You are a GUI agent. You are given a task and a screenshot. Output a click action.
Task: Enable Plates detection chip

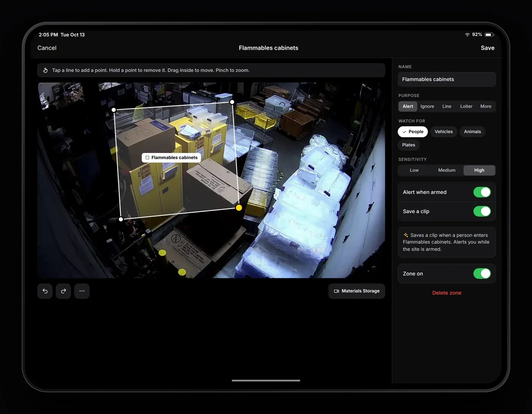tap(408, 145)
